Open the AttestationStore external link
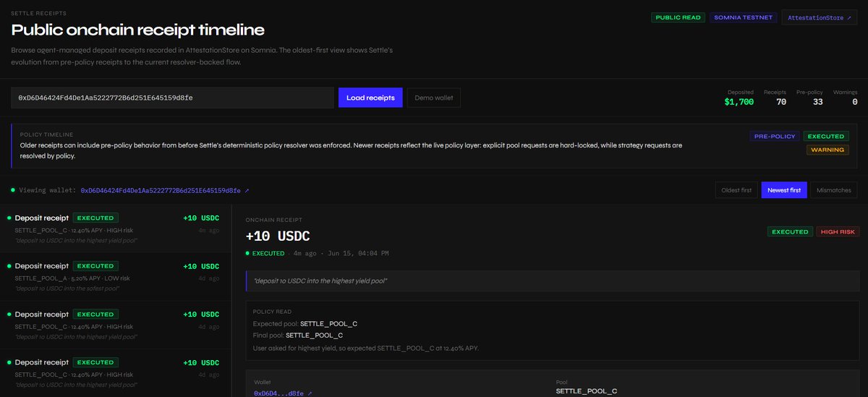 pyautogui.click(x=820, y=17)
